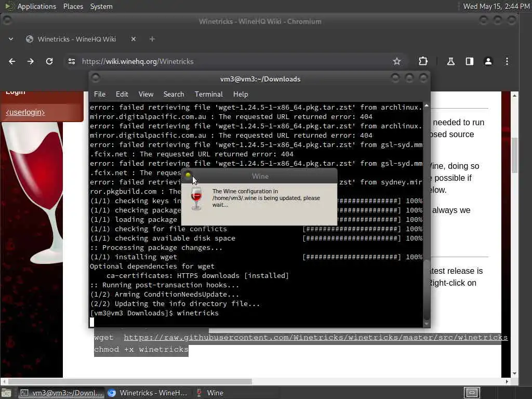
Task: Click 'Optional dependencies for wget' line
Action: click(x=152, y=267)
